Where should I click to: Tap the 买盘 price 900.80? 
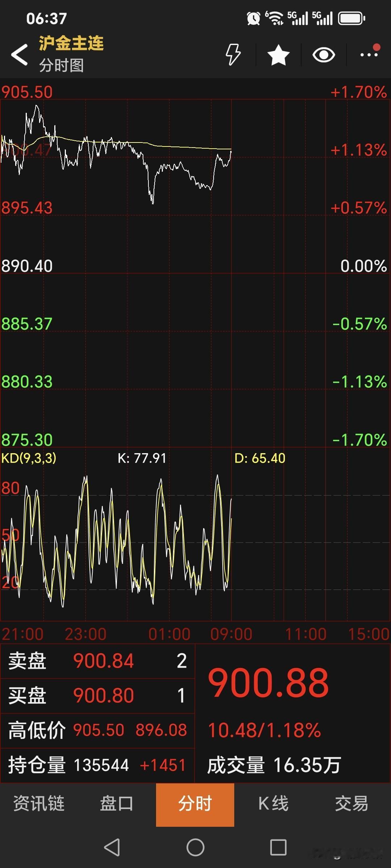point(104,695)
